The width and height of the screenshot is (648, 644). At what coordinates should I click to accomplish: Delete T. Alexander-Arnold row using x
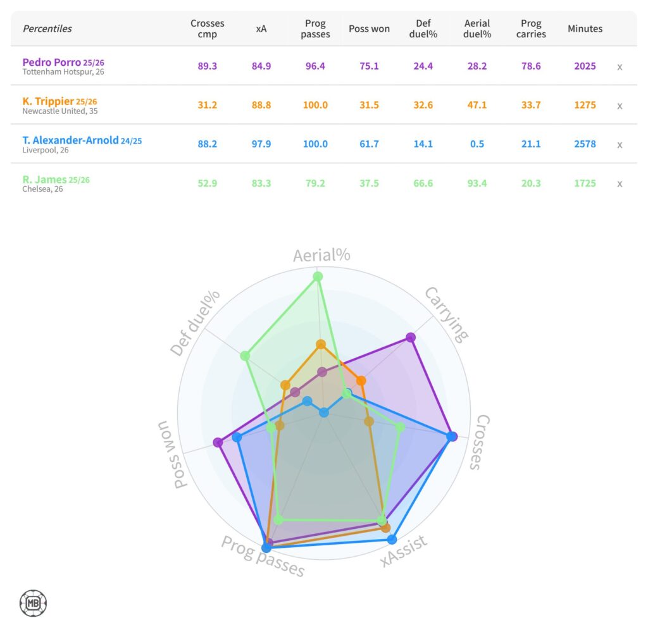[620, 145]
